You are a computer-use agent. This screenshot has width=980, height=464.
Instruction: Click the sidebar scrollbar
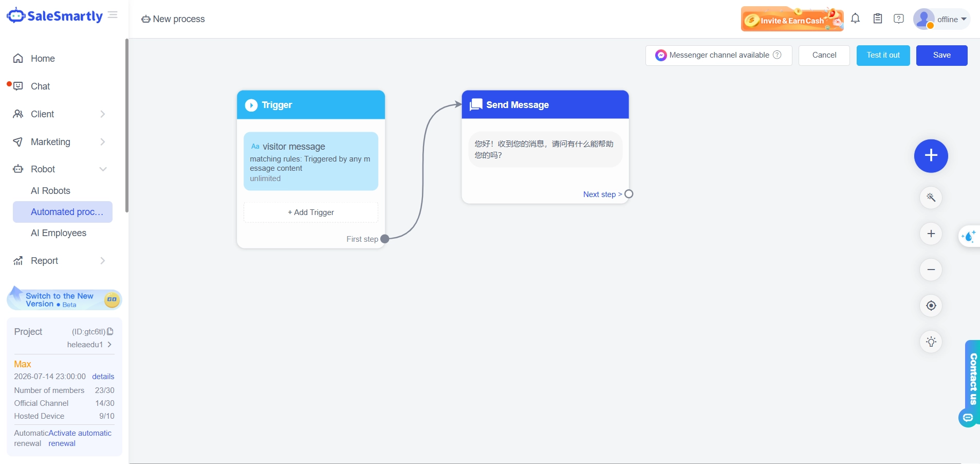click(126, 126)
